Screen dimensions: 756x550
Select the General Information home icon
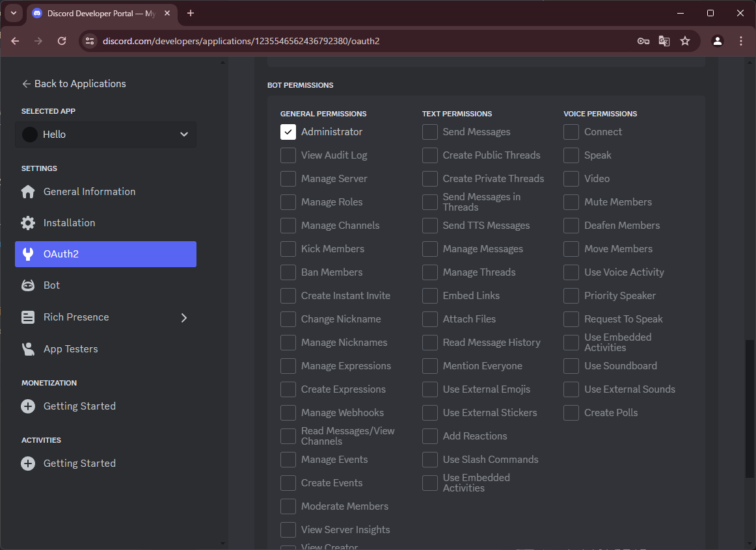coord(27,191)
